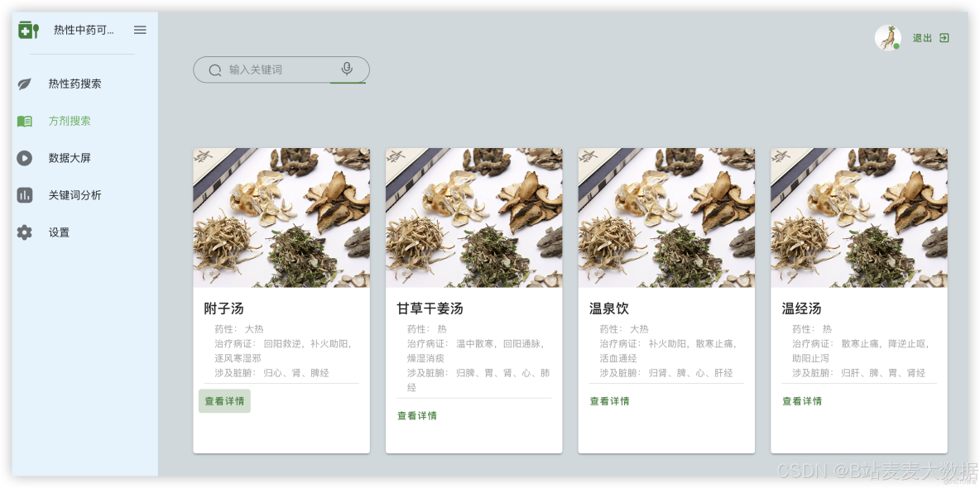Image resolution: width=980 pixels, height=488 pixels.
Task: Open settings via the gear icon
Action: tap(24, 232)
